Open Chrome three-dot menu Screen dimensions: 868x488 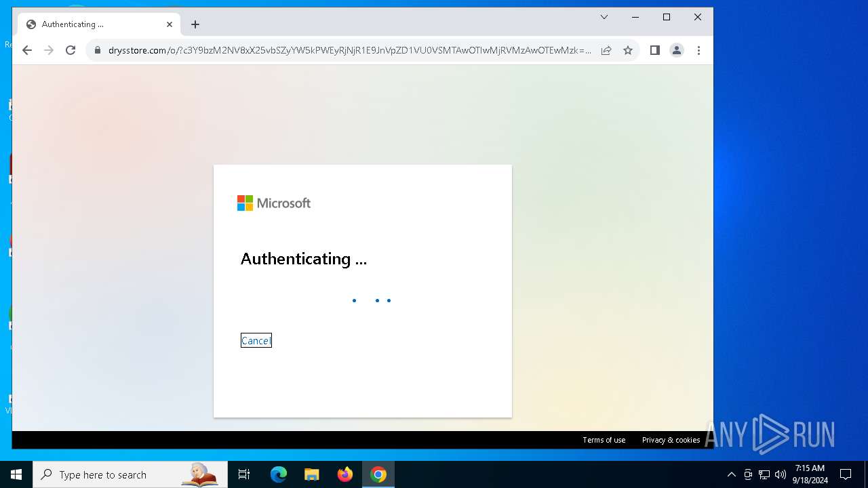point(698,50)
